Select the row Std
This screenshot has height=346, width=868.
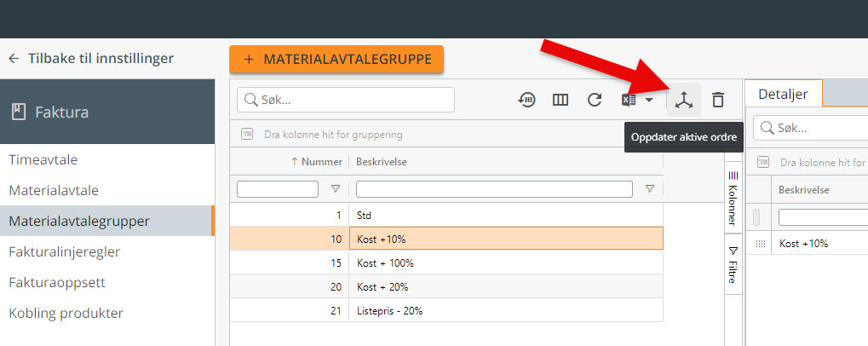(446, 215)
